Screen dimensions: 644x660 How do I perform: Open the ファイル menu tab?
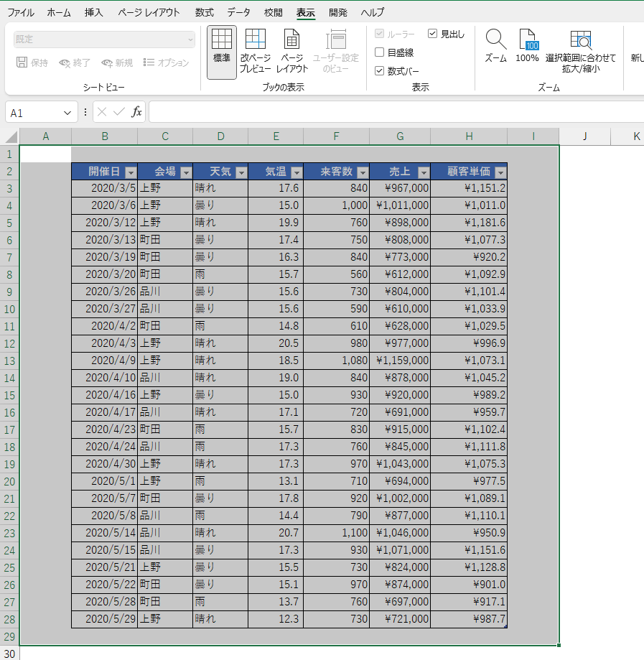21,13
